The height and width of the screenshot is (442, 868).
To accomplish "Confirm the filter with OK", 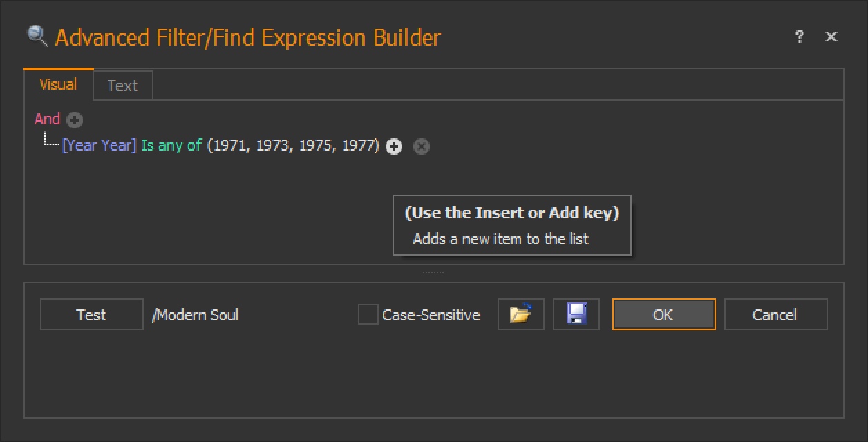I will click(663, 314).
